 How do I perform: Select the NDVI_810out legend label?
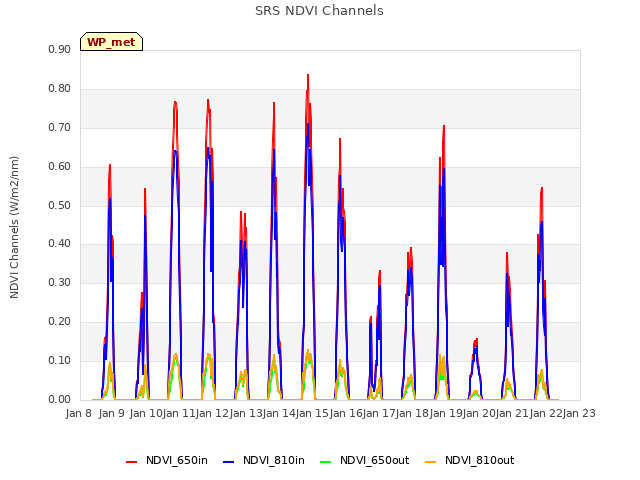point(480,460)
